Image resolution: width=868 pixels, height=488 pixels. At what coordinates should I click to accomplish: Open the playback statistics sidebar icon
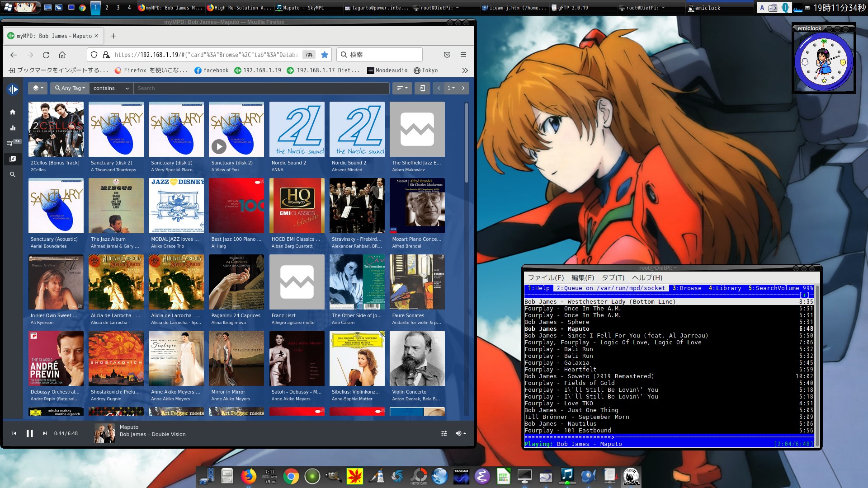(x=13, y=128)
